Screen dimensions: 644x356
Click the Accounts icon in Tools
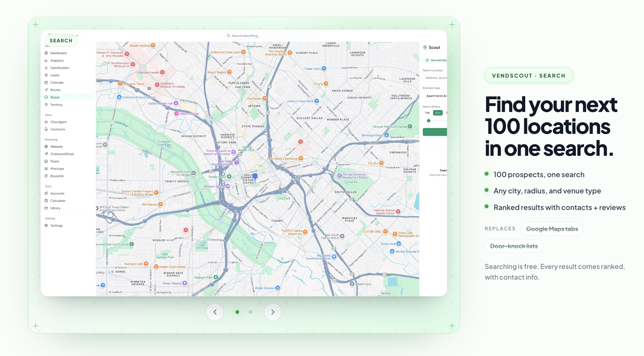[46, 193]
